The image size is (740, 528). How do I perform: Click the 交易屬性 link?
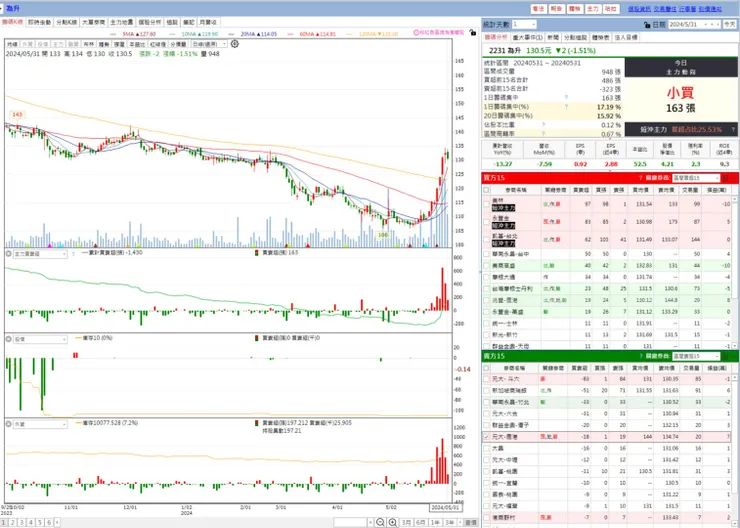[664, 9]
